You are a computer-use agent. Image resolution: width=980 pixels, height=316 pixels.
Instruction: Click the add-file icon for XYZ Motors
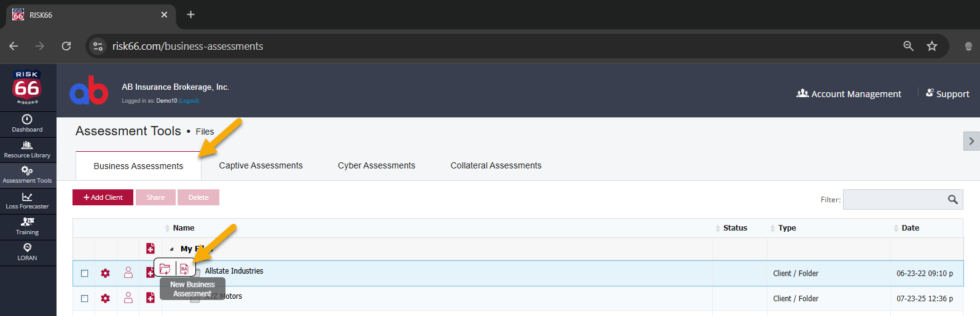click(151, 298)
